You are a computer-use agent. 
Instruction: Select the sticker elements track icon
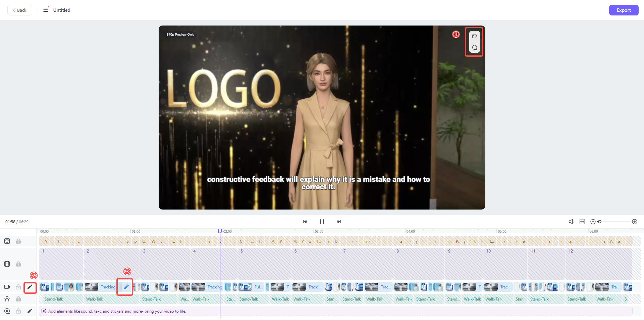click(x=7, y=311)
